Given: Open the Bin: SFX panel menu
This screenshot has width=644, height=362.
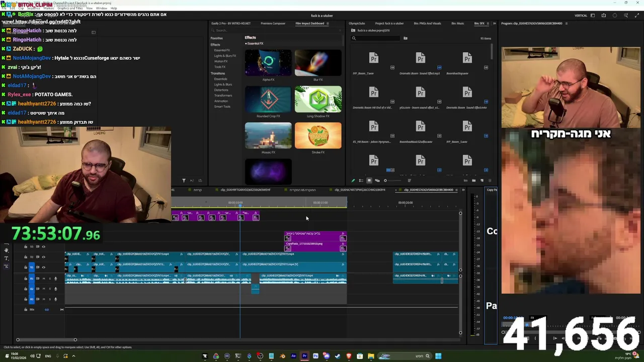Looking at the screenshot, I should coord(488,23).
